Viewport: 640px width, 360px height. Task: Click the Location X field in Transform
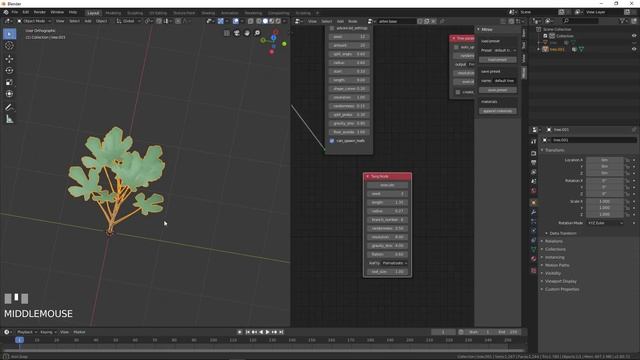[x=605, y=160]
